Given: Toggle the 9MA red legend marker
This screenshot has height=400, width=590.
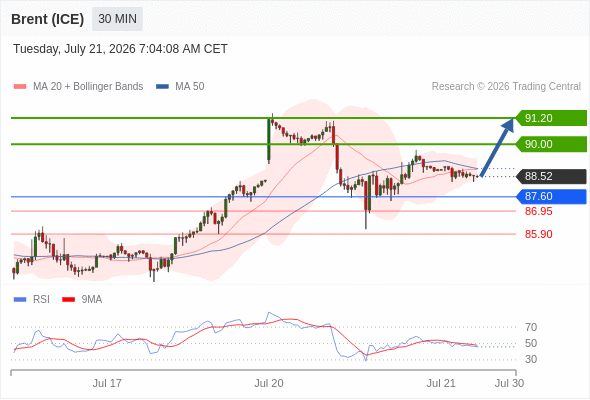Looking at the screenshot, I should (x=68, y=300).
